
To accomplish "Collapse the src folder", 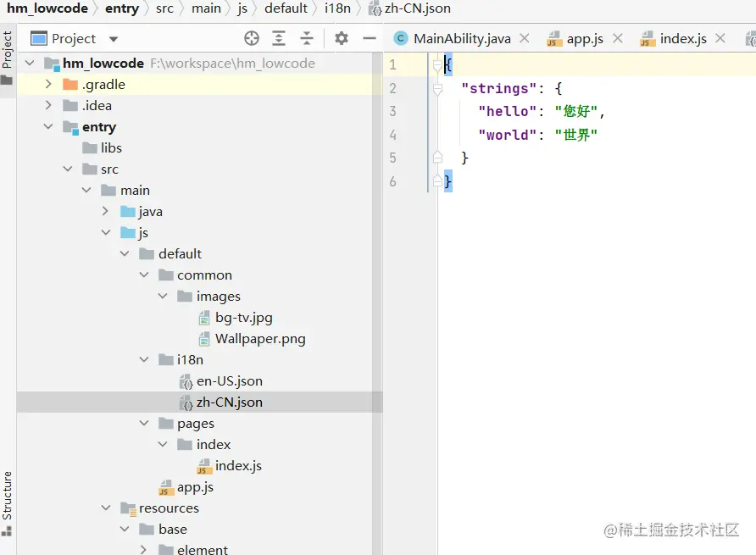I will coord(68,169).
